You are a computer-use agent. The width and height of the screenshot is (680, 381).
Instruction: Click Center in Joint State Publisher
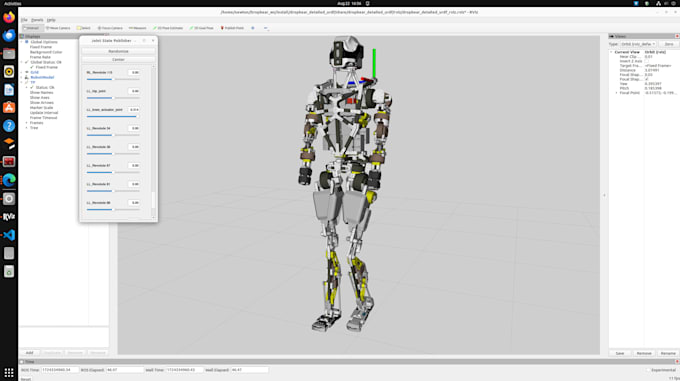(x=118, y=59)
